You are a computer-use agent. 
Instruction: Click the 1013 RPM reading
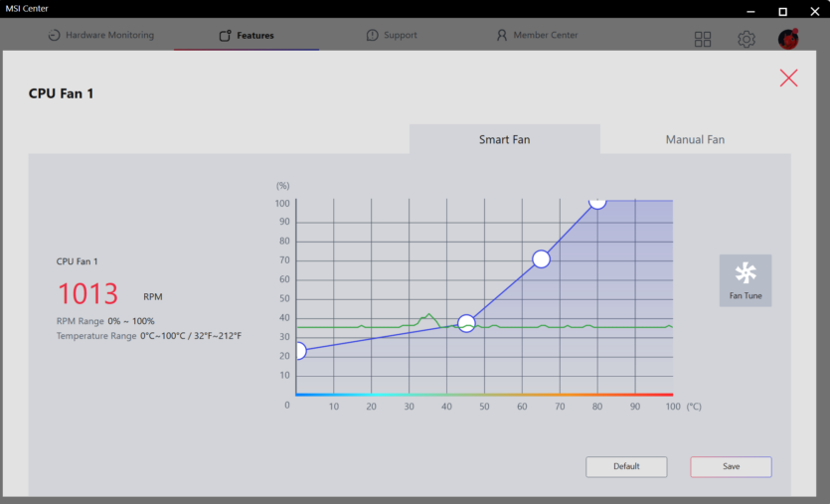[x=87, y=294]
